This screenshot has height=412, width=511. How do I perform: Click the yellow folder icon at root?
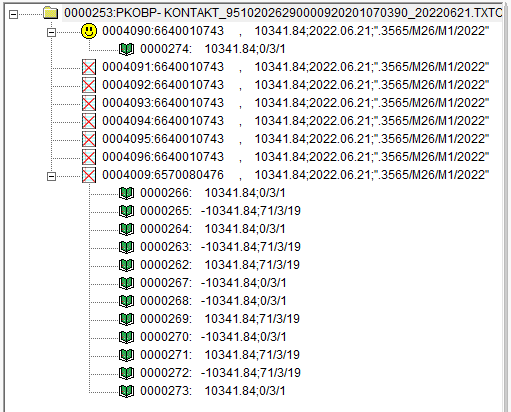(51, 13)
